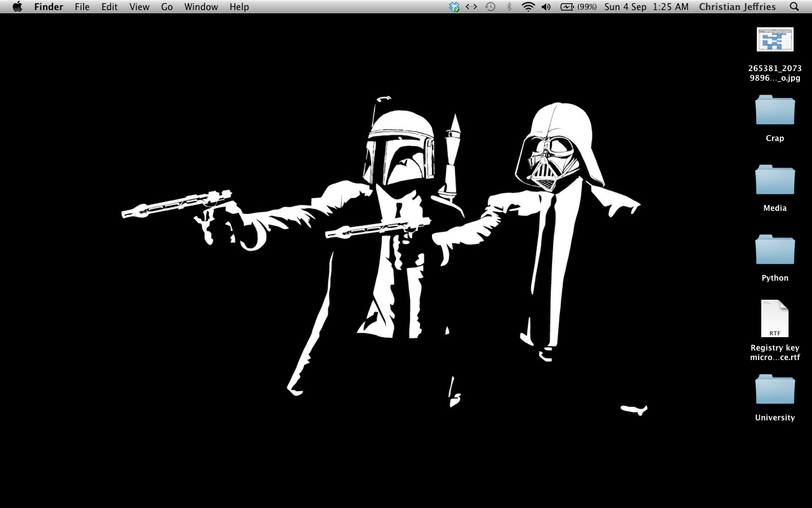
Task: Open the Window menu
Action: click(x=201, y=7)
